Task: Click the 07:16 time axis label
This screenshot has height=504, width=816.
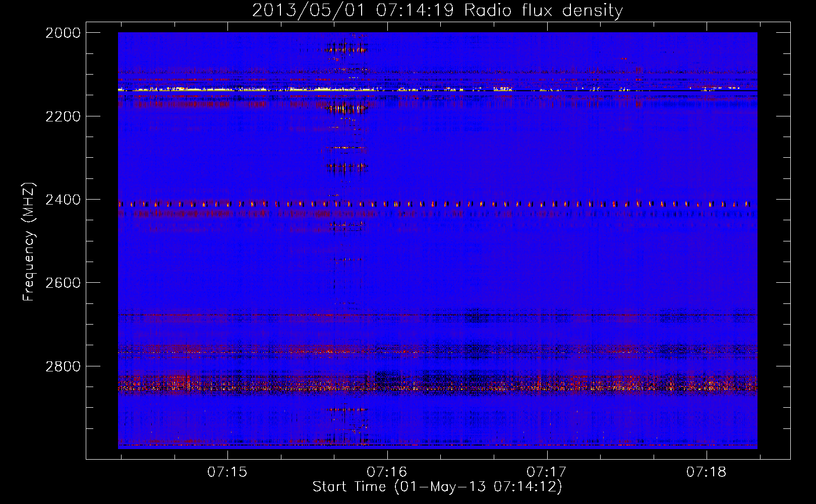Action: (x=387, y=472)
